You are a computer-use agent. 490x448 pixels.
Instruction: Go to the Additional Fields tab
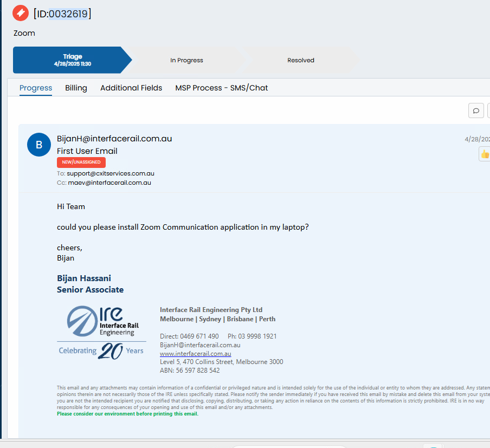click(x=131, y=88)
